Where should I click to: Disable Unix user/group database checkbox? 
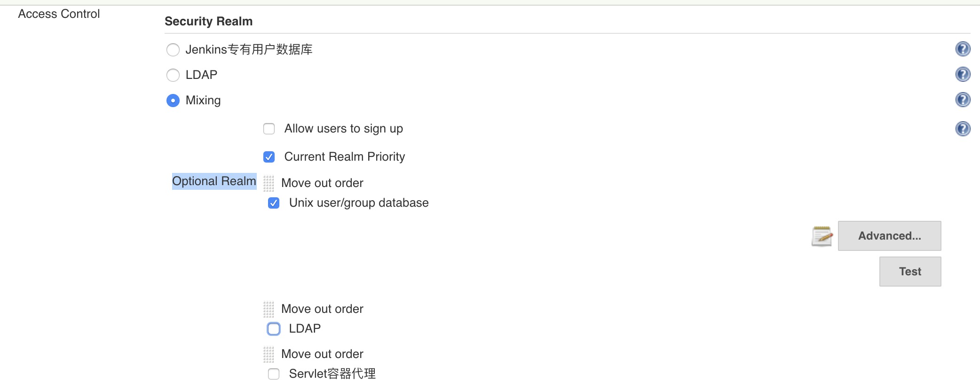274,203
